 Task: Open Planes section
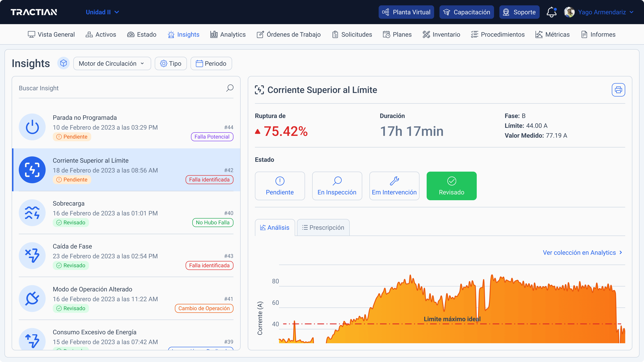(397, 34)
